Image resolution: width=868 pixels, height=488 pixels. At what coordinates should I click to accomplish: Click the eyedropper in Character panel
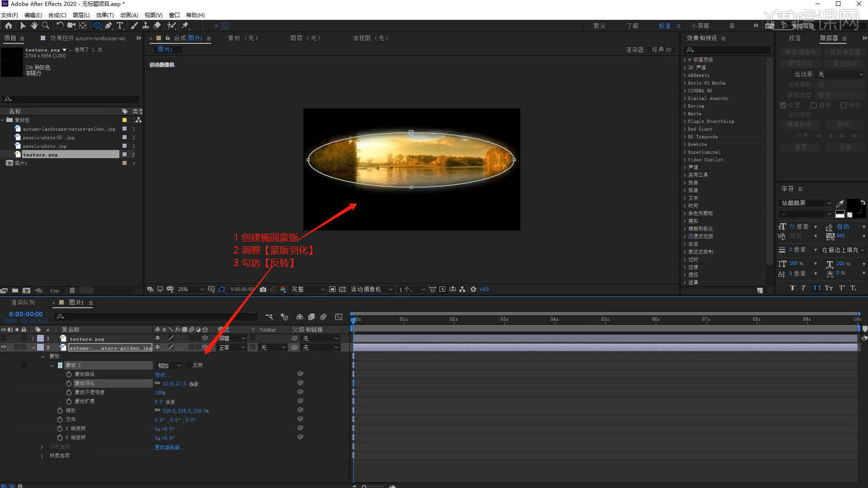840,204
